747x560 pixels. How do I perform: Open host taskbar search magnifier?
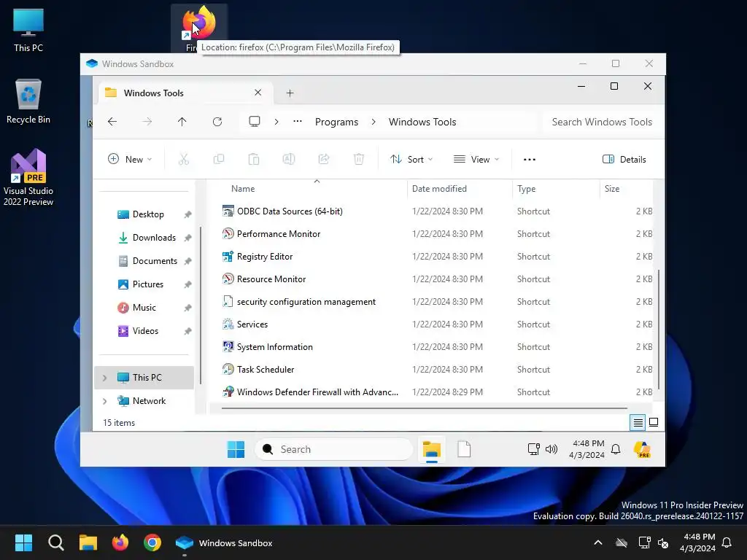55,542
